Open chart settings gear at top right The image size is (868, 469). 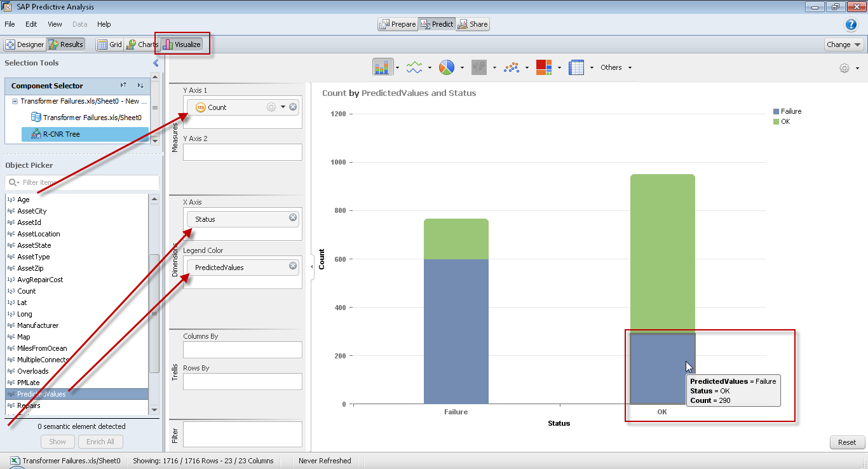click(x=844, y=68)
